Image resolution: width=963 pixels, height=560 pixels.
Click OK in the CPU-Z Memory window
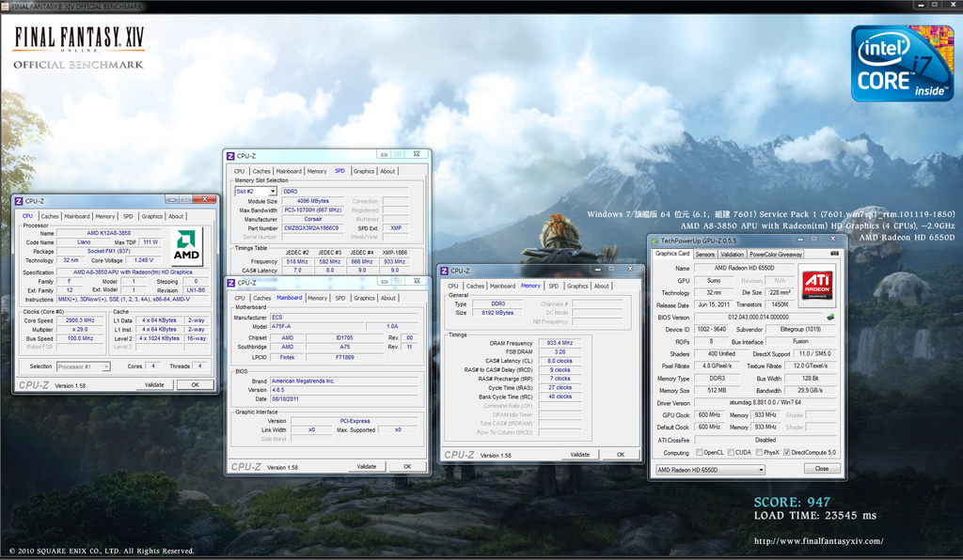pyautogui.click(x=621, y=455)
